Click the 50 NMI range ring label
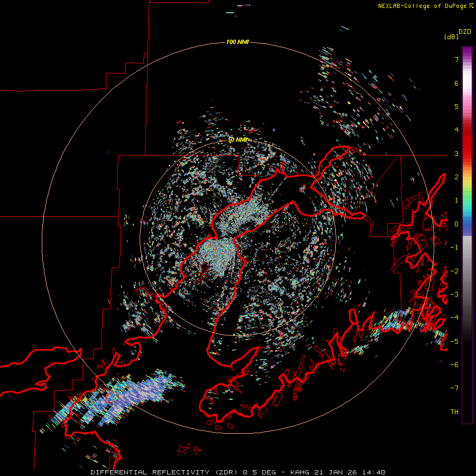476x476 pixels. pos(237,140)
